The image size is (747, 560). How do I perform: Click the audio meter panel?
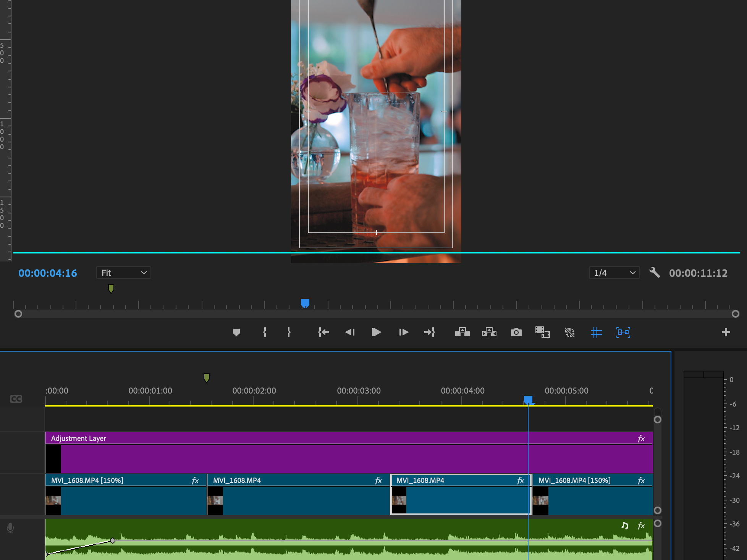(704, 465)
